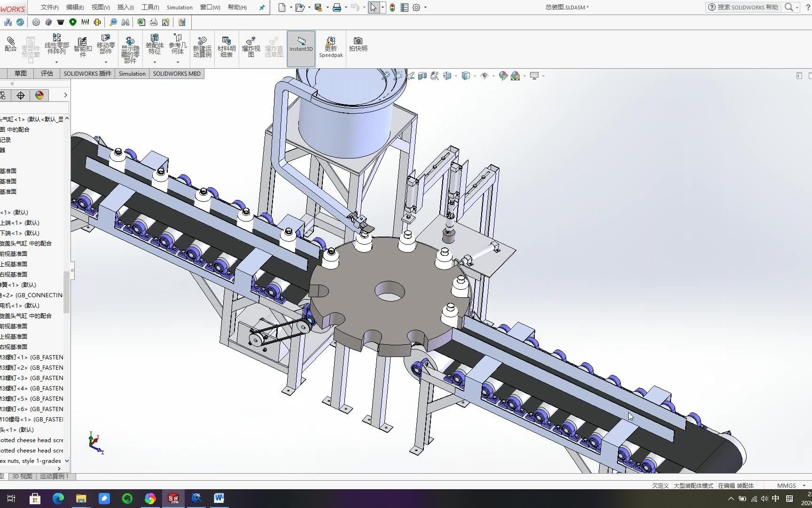Click the Print icon in title toolbar
The width and height of the screenshot is (812, 508).
click(337, 8)
